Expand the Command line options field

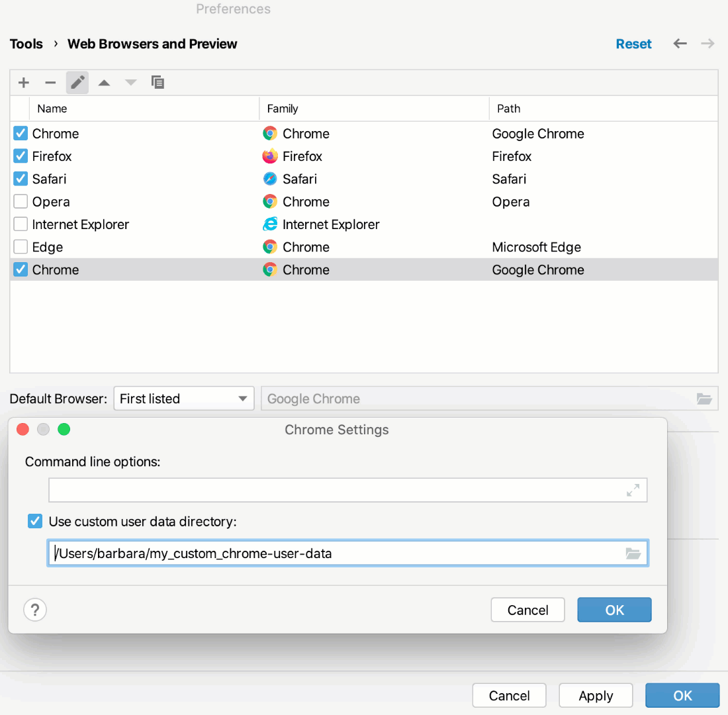point(633,490)
